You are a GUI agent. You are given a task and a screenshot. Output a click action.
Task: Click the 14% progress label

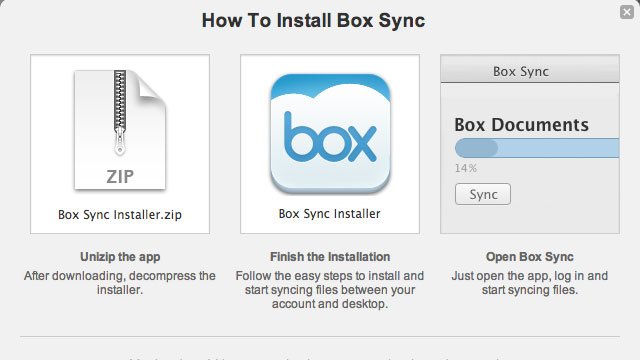pyautogui.click(x=466, y=168)
